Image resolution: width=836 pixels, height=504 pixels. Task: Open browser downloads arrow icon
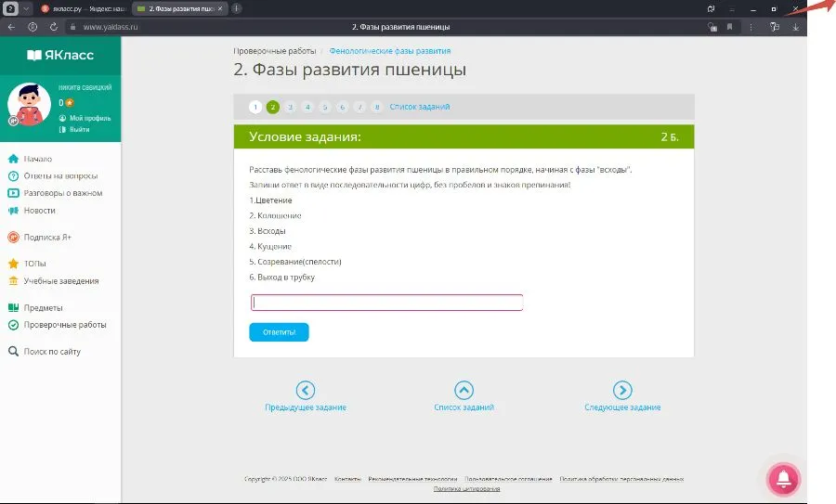pyautogui.click(x=795, y=27)
